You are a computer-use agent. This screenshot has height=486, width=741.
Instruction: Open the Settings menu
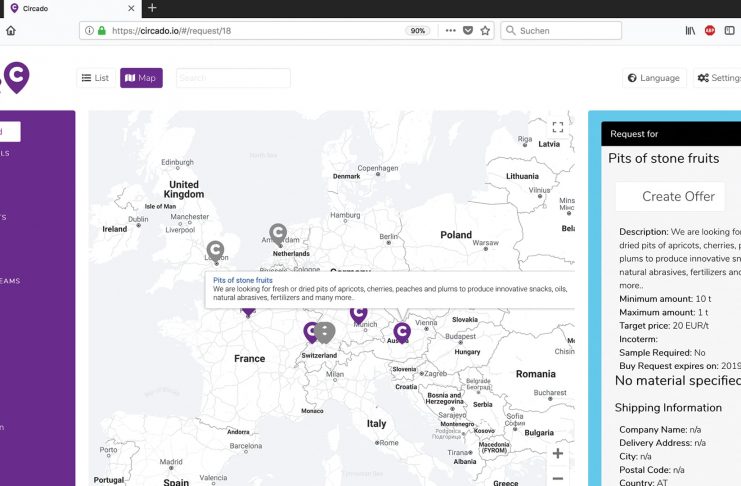719,78
